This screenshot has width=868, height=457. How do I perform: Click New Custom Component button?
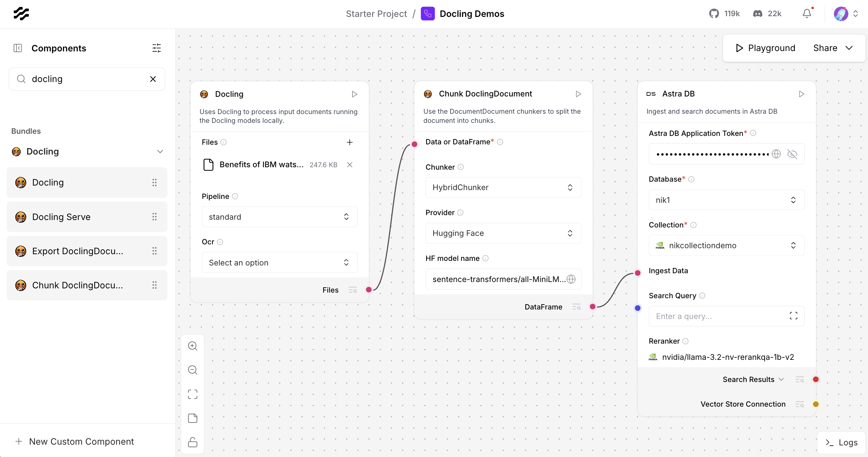tap(75, 442)
